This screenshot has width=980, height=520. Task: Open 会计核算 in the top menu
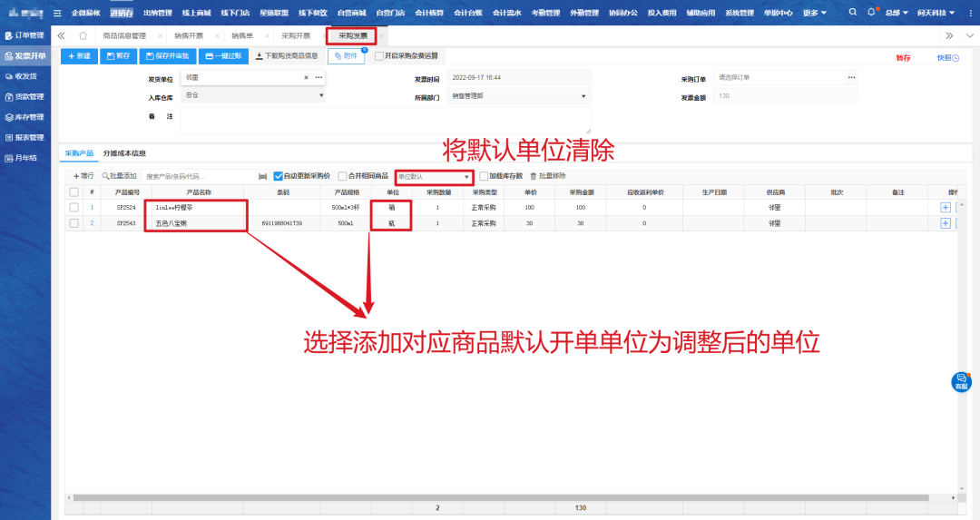click(x=429, y=13)
